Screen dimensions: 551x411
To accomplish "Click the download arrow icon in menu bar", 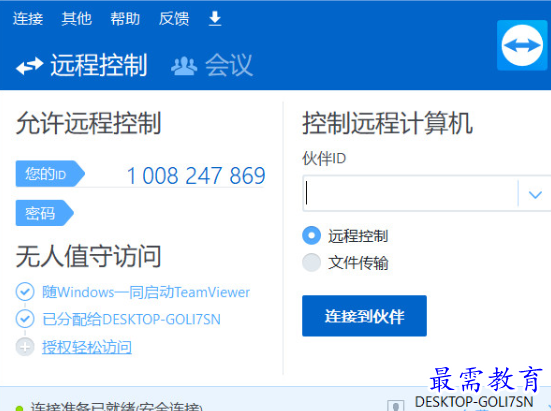I will [215, 19].
